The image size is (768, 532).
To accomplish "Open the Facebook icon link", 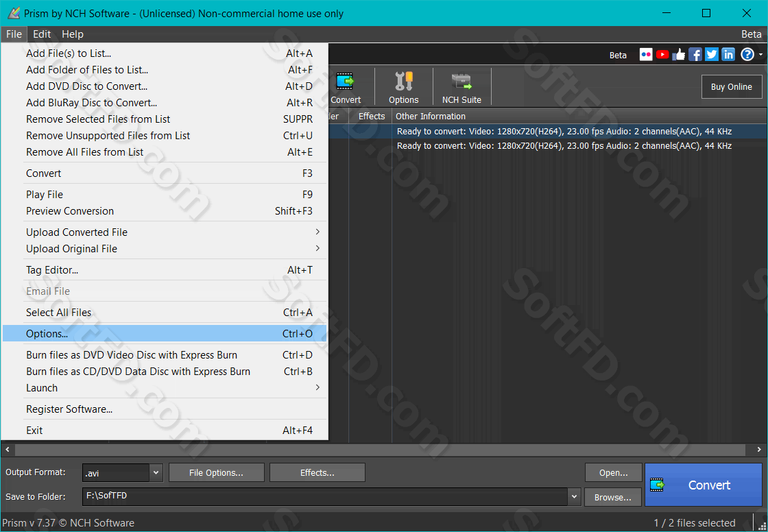I will pos(695,54).
